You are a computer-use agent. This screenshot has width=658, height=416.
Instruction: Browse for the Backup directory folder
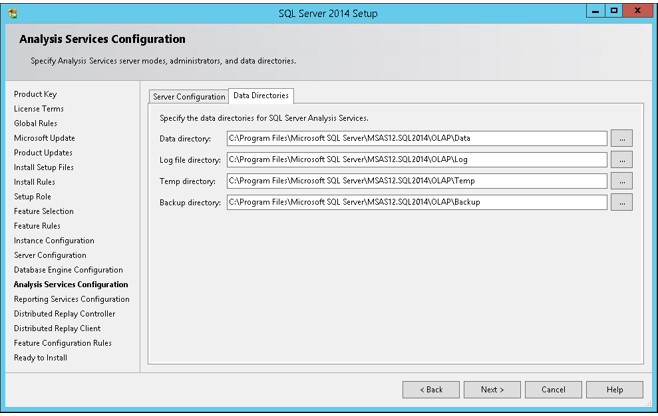[x=621, y=202]
